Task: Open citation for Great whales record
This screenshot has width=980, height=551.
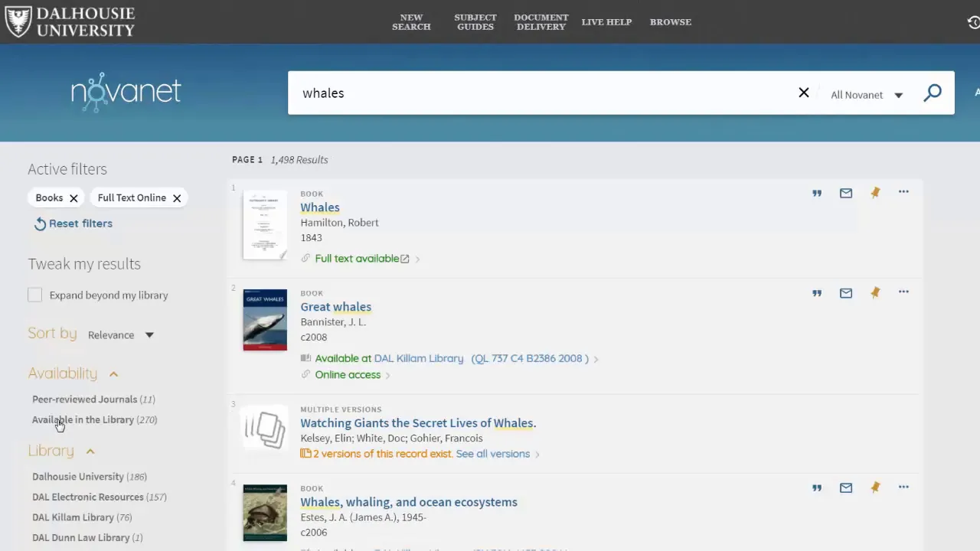Action: [x=817, y=293]
